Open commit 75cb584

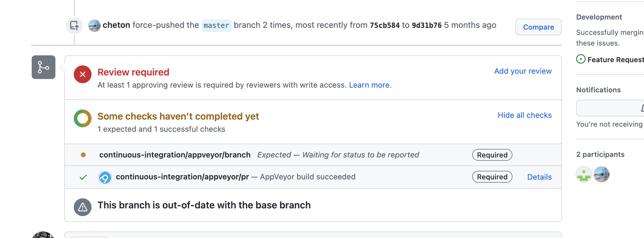point(385,25)
